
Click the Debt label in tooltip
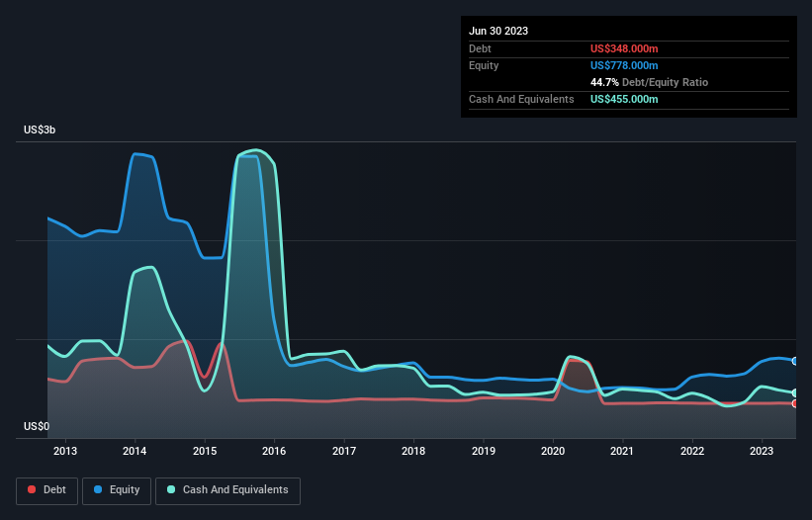[x=480, y=48]
